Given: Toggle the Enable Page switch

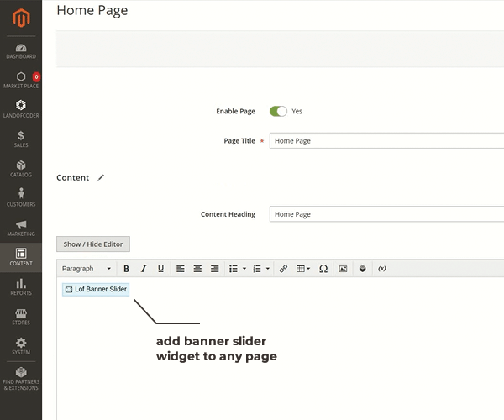Looking at the screenshot, I should 278,111.
